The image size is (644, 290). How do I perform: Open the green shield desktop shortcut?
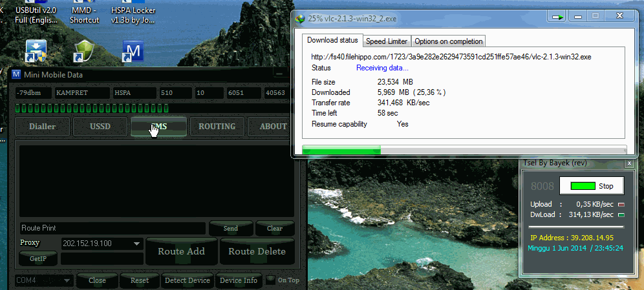click(x=84, y=51)
